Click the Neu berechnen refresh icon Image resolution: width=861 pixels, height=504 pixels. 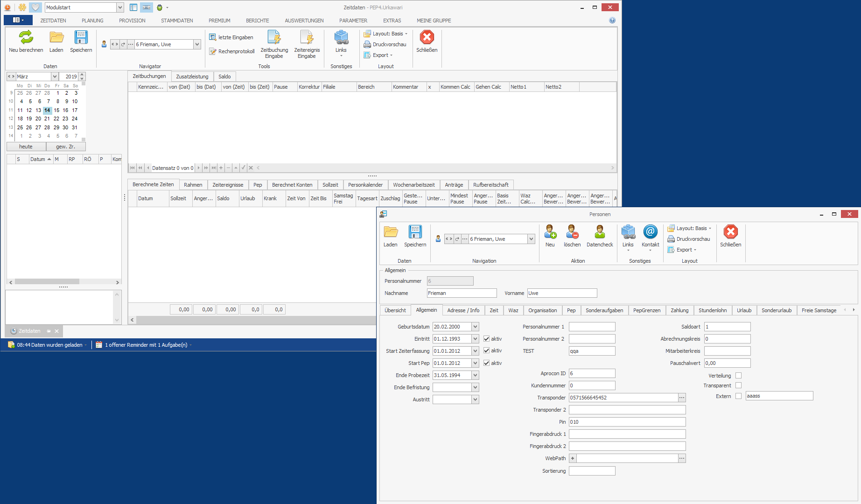pos(26,37)
